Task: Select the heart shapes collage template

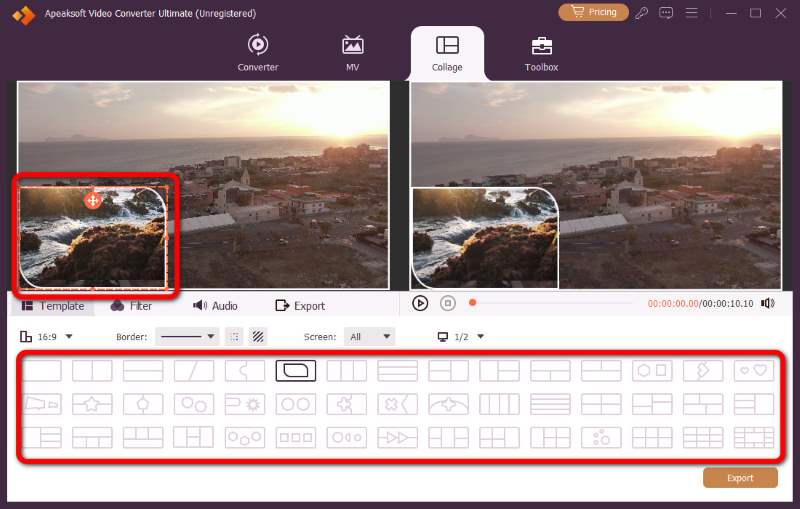Action: [754, 371]
